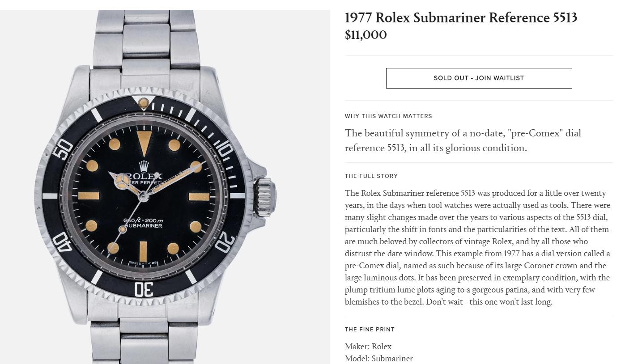
Task: Click the 10 numeral on the bezel
Action: 223,148
